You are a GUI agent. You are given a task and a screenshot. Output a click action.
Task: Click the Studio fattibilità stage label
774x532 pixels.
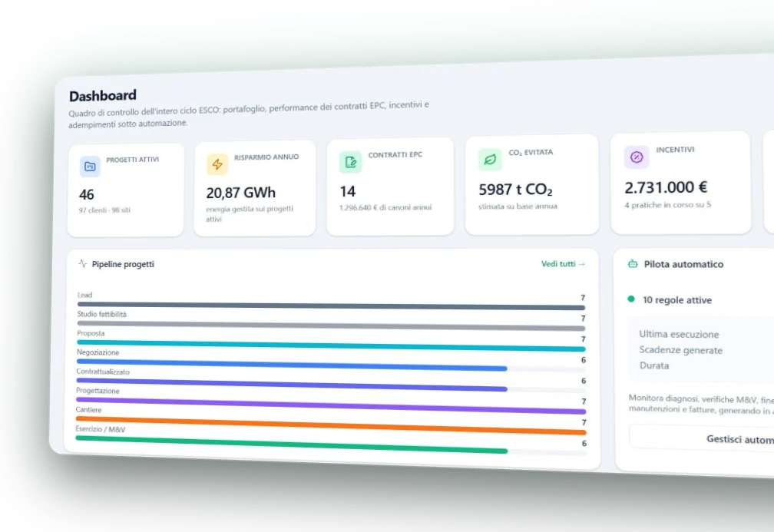101,315
